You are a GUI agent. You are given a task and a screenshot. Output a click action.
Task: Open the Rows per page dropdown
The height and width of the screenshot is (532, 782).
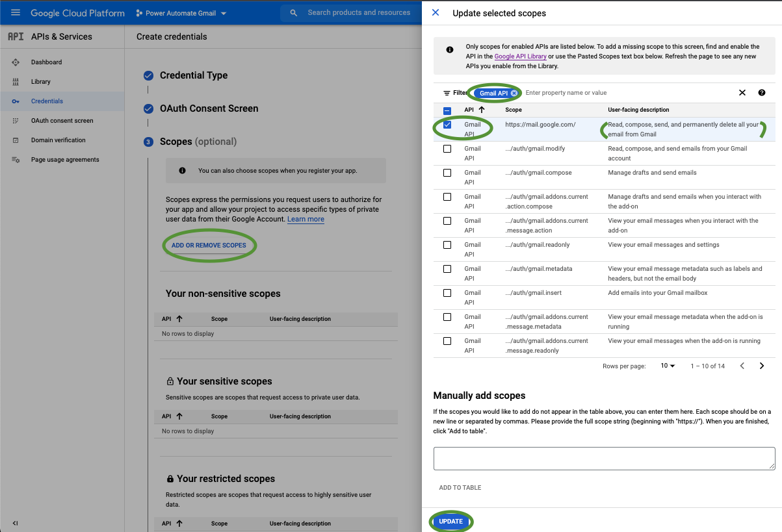tap(668, 366)
